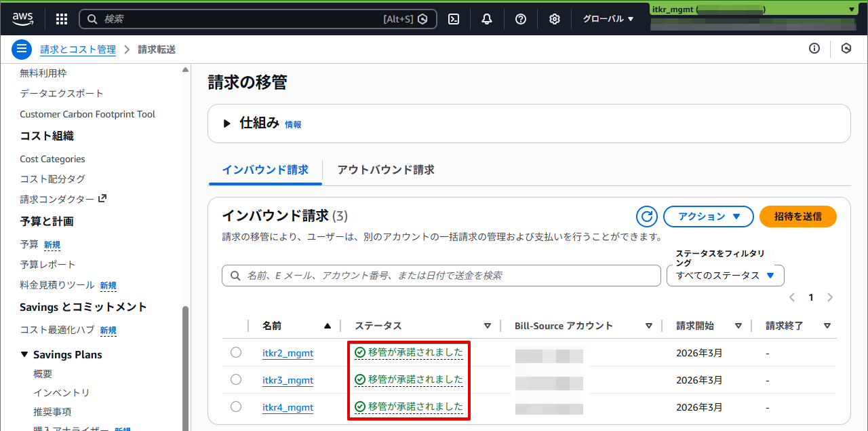868x431 pixels.
Task: Click the transfer search filter field
Action: coord(441,276)
